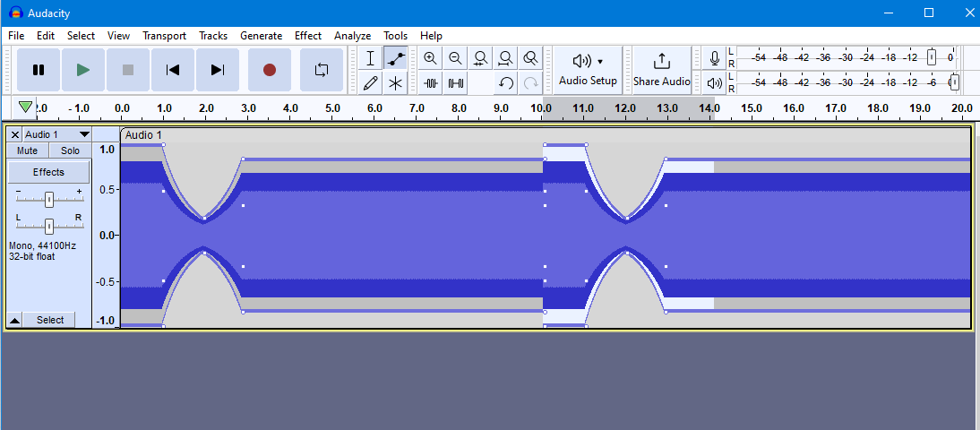Select envelope control point at waveform dip near 12.0

pyautogui.click(x=626, y=218)
